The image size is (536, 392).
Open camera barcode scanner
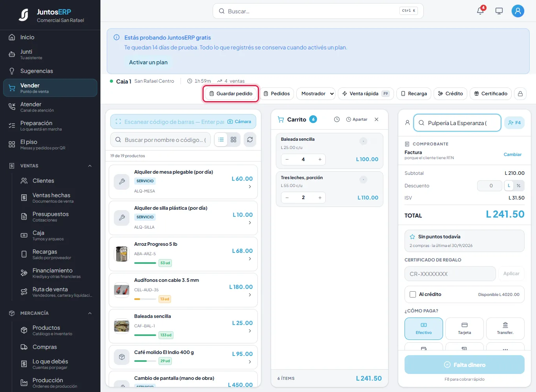239,122
